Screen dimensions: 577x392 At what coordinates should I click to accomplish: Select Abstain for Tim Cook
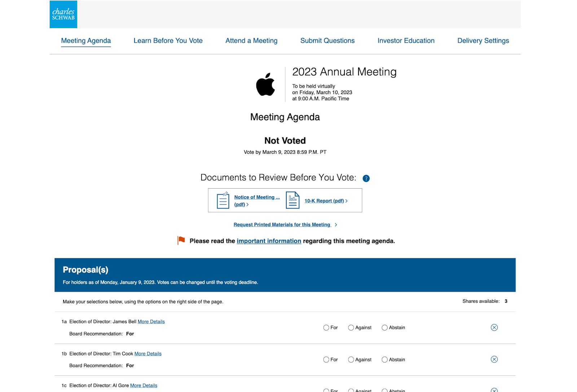(384, 360)
